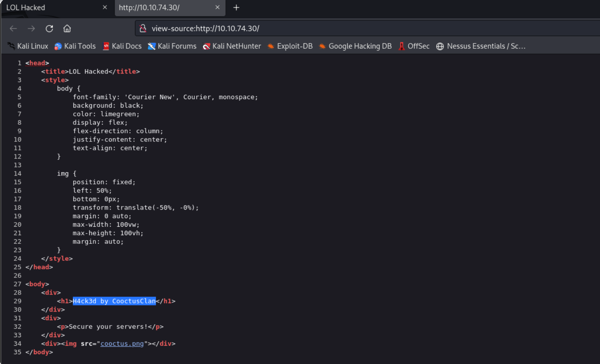Click the closing </head> tag
Image resolution: width=600 pixels, height=364 pixels.
point(39,267)
